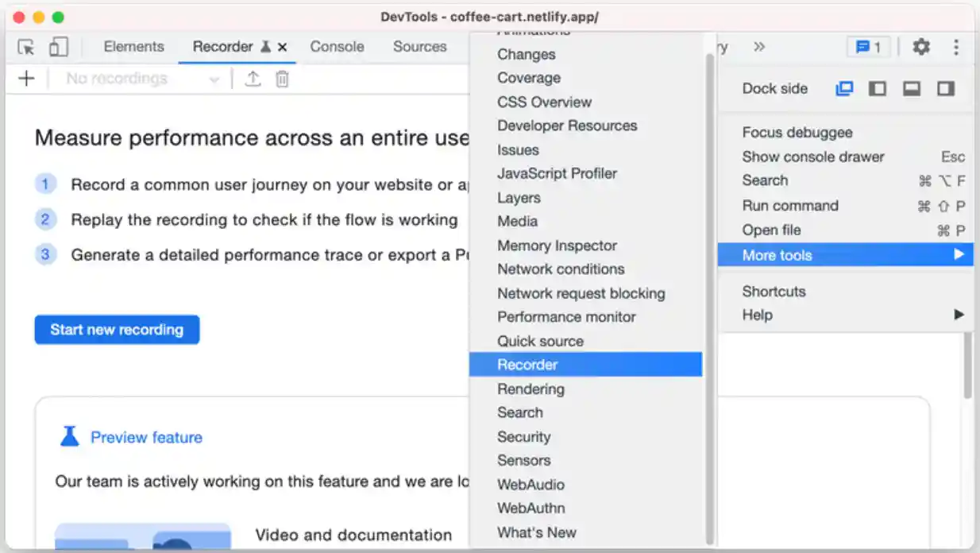This screenshot has width=980, height=553.
Task: Open the issues counter message badge
Action: [868, 47]
